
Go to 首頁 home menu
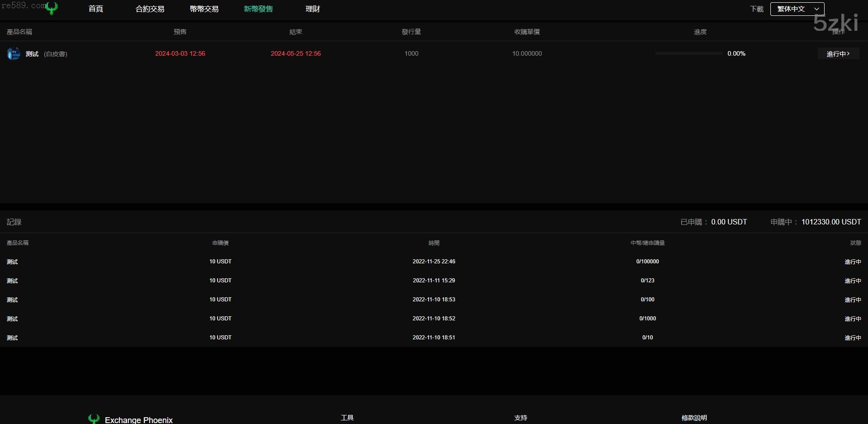tap(96, 9)
